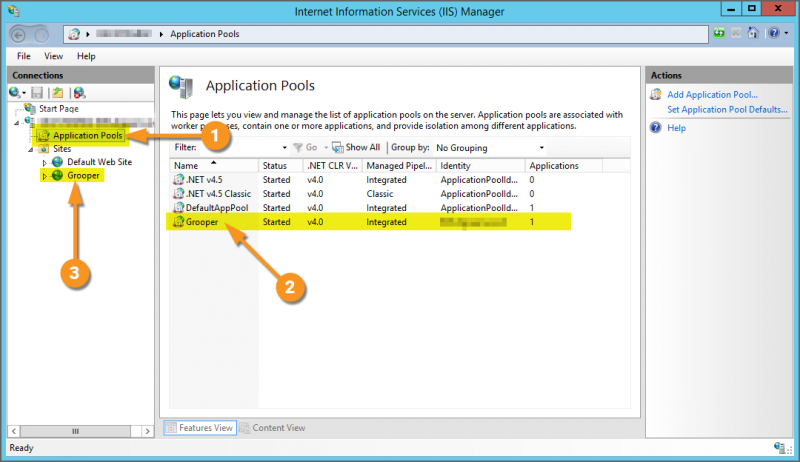Image resolution: width=800 pixels, height=462 pixels.
Task: Click left arrow of Connections scrollbar
Action: tap(14, 431)
